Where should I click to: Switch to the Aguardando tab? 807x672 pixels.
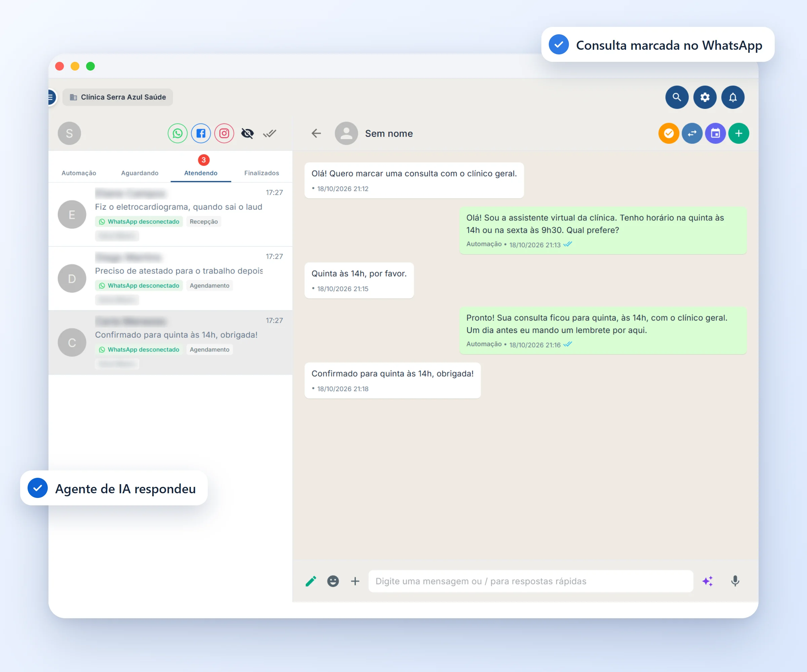pos(140,173)
